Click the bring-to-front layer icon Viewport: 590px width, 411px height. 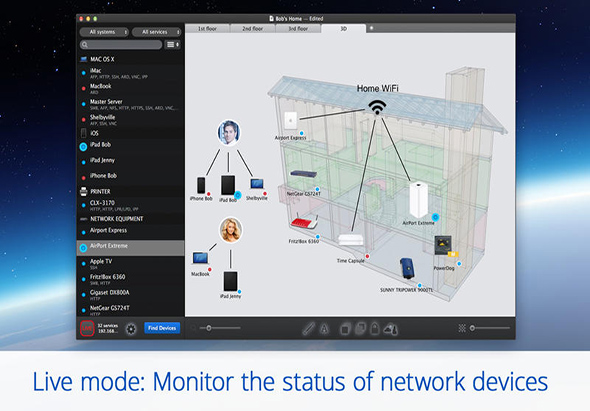(360, 328)
